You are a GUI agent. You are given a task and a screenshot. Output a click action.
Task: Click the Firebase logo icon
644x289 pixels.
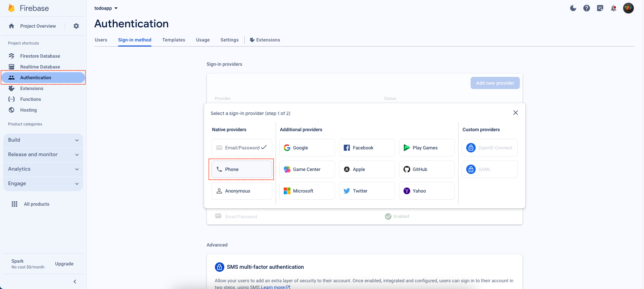tap(11, 8)
